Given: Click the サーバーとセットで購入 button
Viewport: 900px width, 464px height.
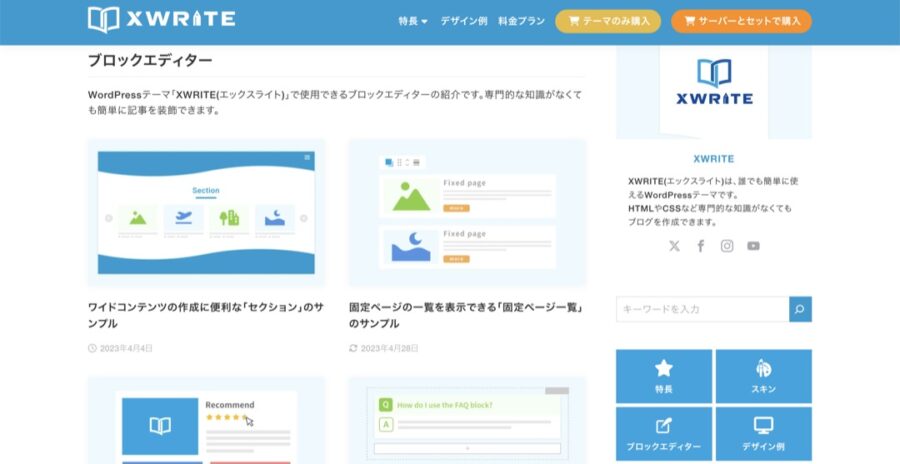Looking at the screenshot, I should 741,21.
